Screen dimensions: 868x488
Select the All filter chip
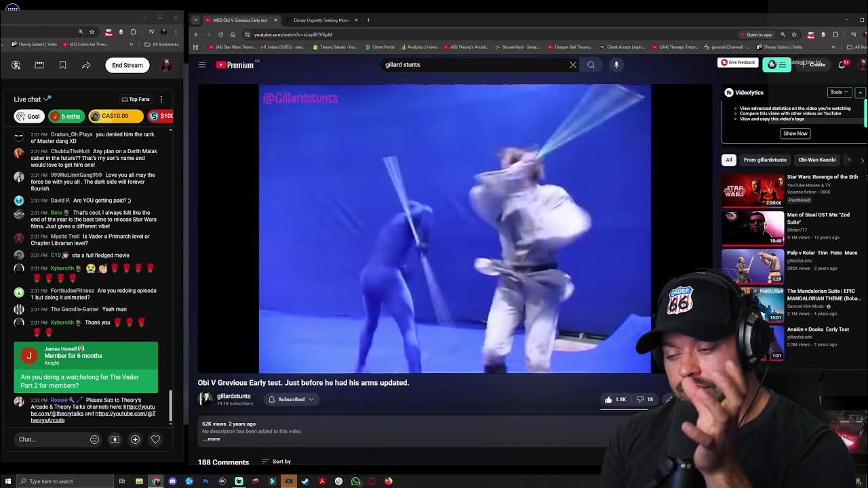tap(729, 160)
